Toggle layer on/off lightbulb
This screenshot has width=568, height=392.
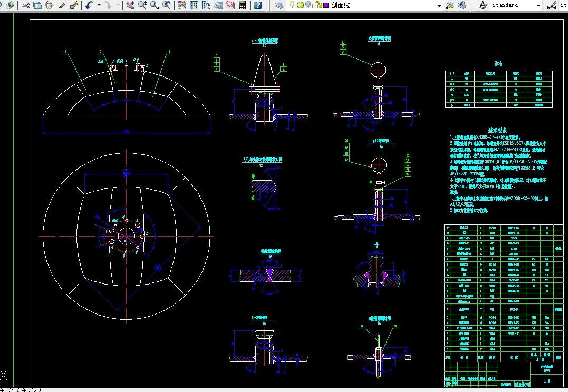coord(292,5)
